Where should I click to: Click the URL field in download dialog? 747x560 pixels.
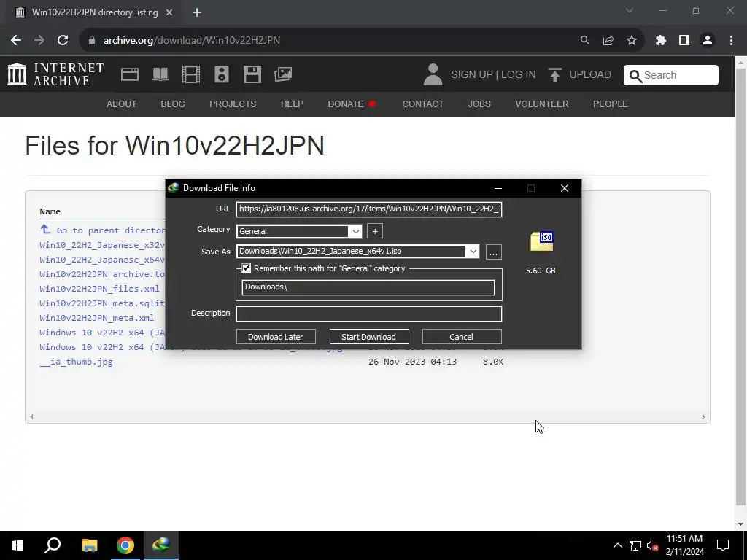point(369,209)
